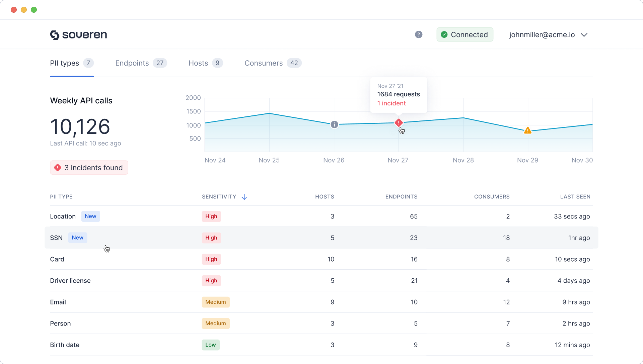
Task: Click the Low sensitivity tag for Birth date
Action: pos(210,345)
